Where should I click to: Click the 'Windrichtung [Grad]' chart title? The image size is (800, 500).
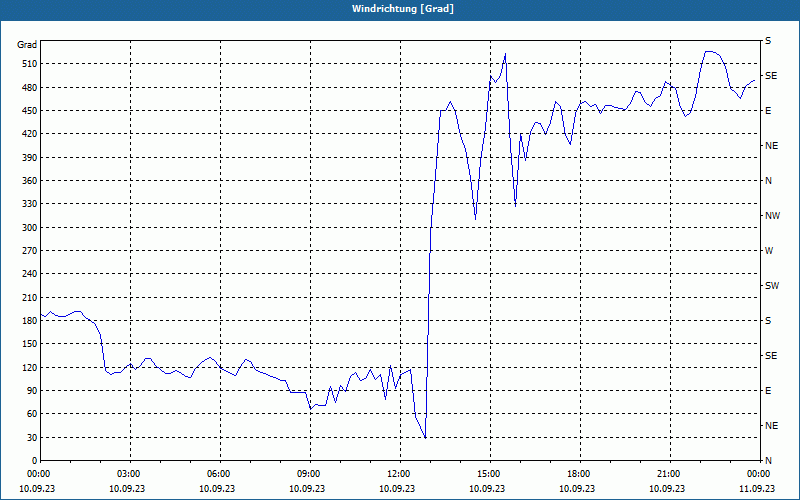pos(402,9)
